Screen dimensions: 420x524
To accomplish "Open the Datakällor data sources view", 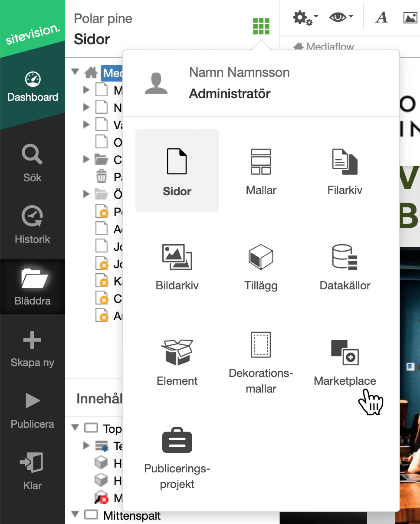I will (345, 266).
